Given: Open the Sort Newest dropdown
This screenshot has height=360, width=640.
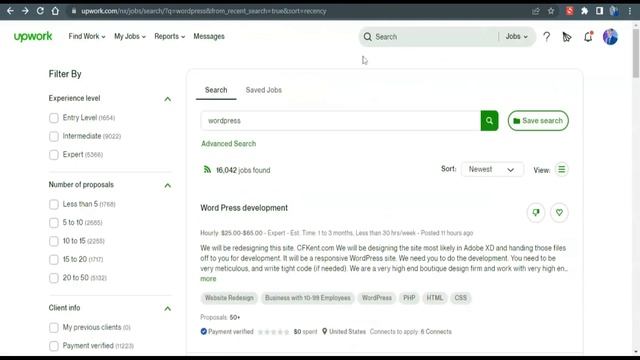Looking at the screenshot, I should click(492, 169).
